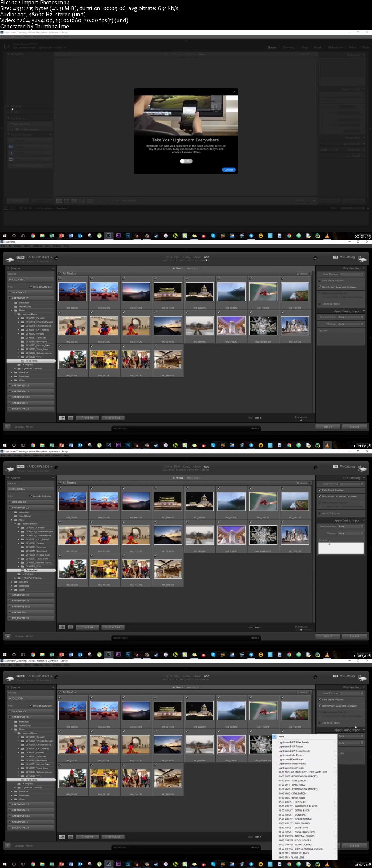Image resolution: width=372 pixels, height=868 pixels.
Task: Open Chrome from the 00:01:49 frame taskbar
Action: click(33, 236)
